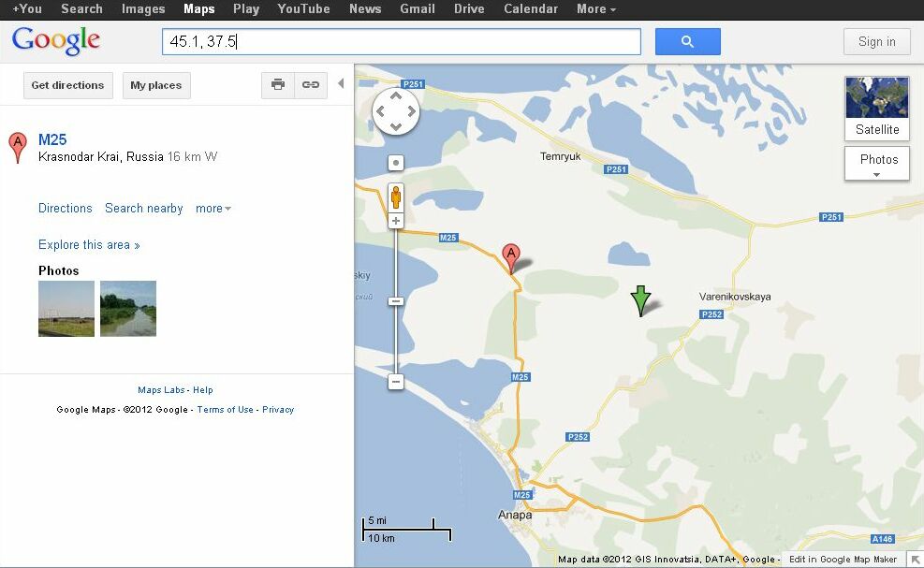924x568 pixels.
Task: Click the zoom out minus button
Action: click(x=396, y=382)
